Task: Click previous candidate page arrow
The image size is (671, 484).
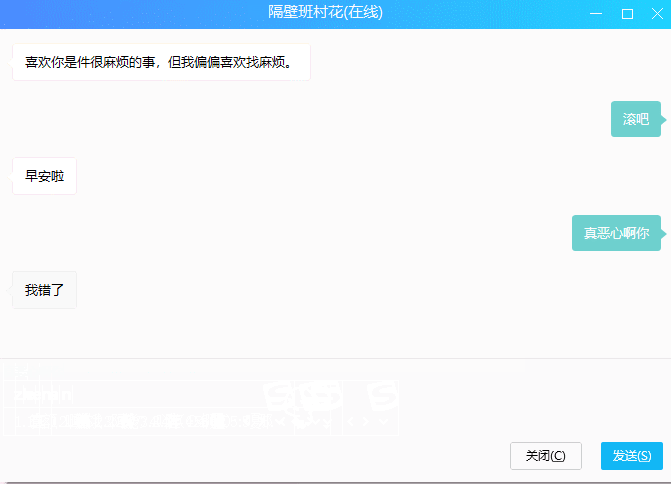Action: point(349,422)
